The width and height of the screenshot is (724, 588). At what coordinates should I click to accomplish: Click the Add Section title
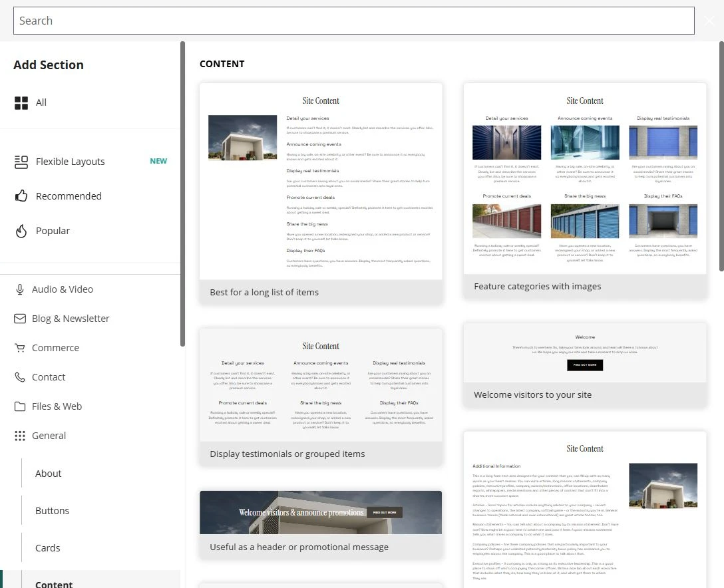point(49,65)
